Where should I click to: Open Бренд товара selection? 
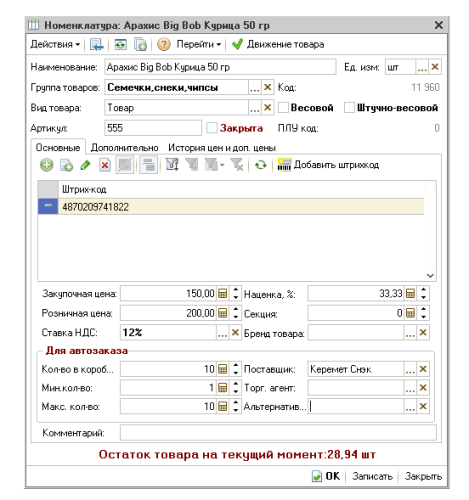410,333
